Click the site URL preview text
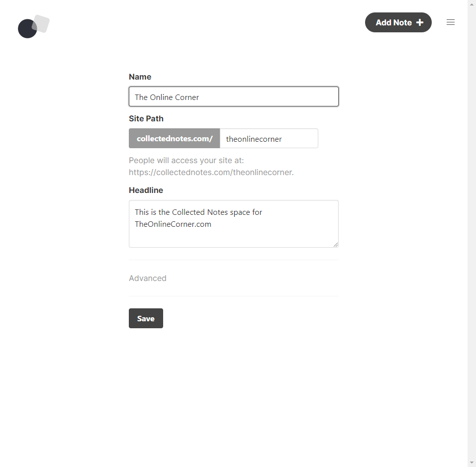476x467 pixels. click(211, 173)
